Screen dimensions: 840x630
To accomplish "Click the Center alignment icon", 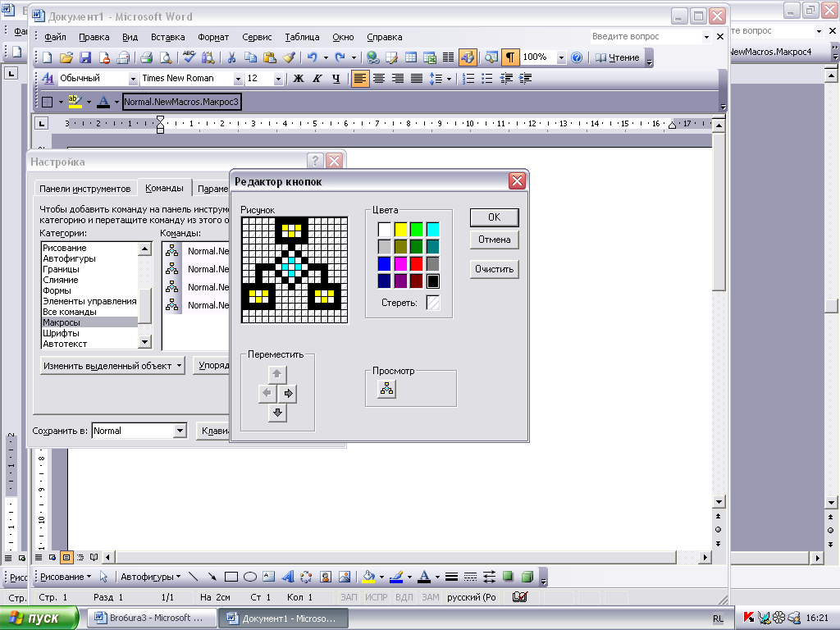I will point(379,79).
